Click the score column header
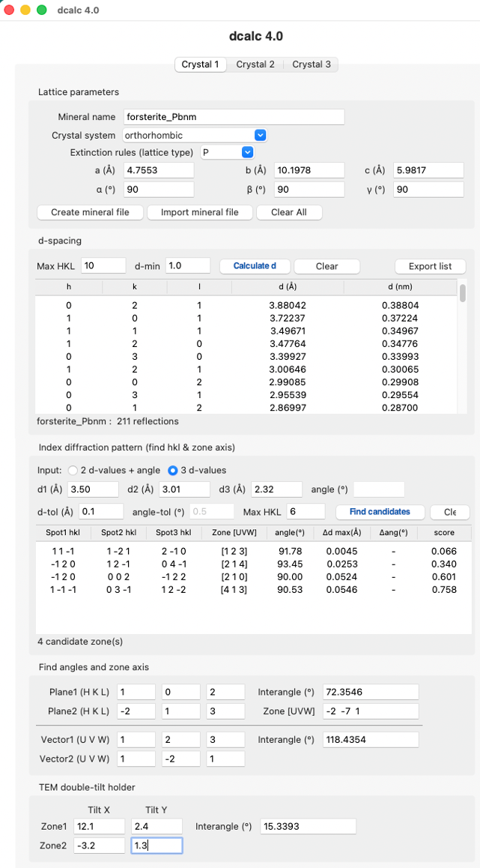480x868 pixels. 444,532
